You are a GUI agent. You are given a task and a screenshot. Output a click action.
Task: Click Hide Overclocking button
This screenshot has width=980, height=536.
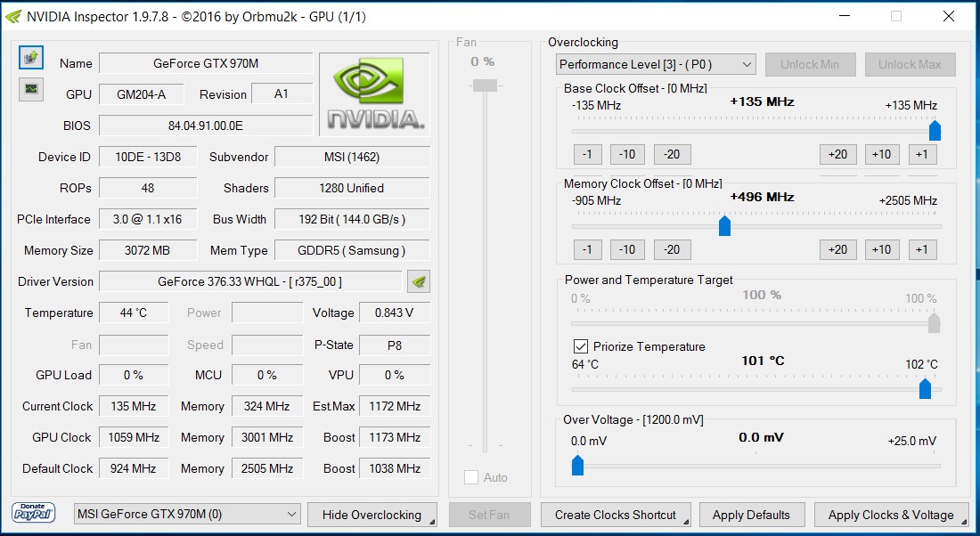coord(372,515)
